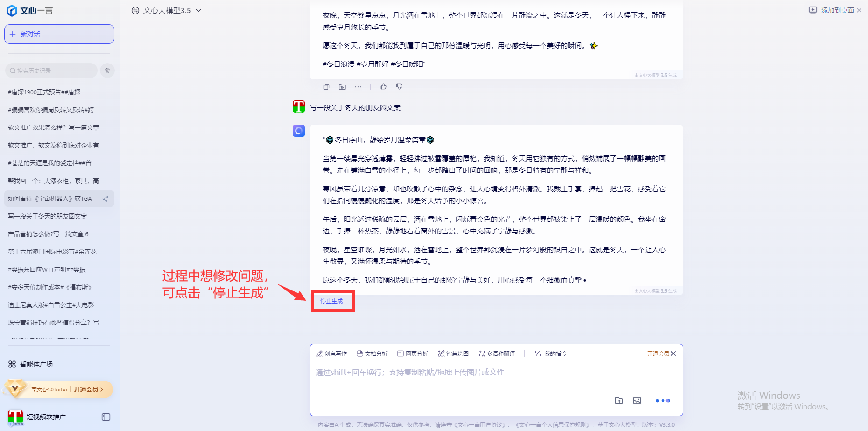Close the input toolbar member prompt X
Image resolution: width=868 pixels, height=431 pixels.
pyautogui.click(x=673, y=353)
